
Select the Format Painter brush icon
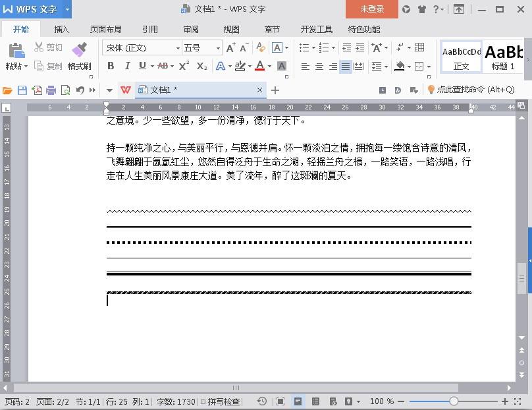point(80,49)
